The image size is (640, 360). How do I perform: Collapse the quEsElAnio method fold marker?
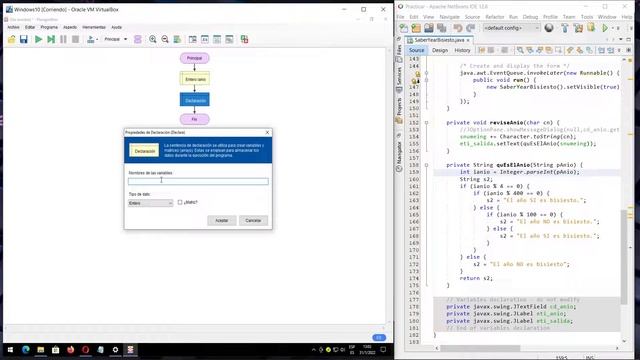click(x=427, y=165)
